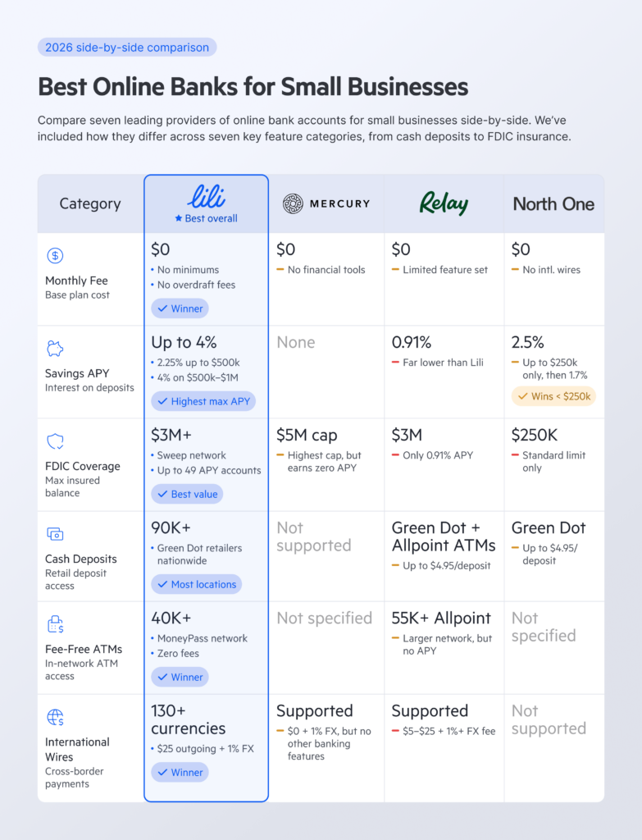Click the Winner badge under International Wires

180,772
